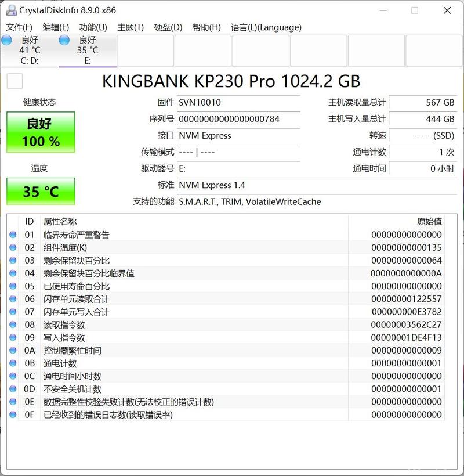Click the 支持的功能 features field

pyautogui.click(x=317, y=201)
